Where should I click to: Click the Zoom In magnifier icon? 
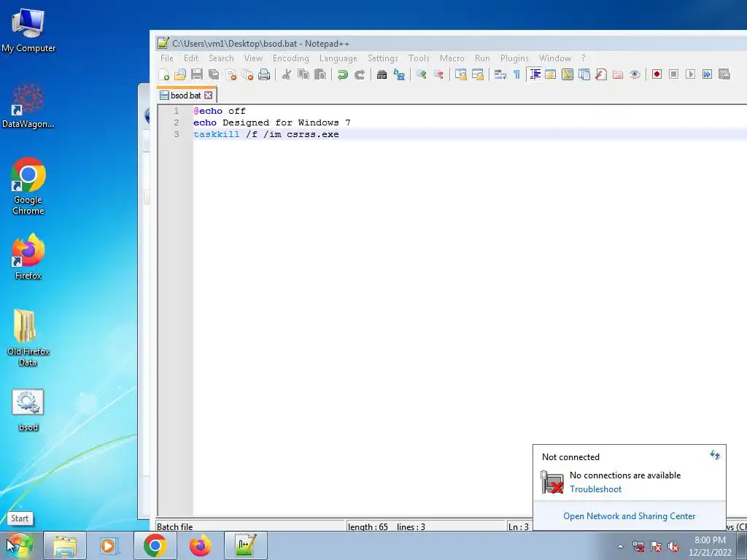click(421, 74)
